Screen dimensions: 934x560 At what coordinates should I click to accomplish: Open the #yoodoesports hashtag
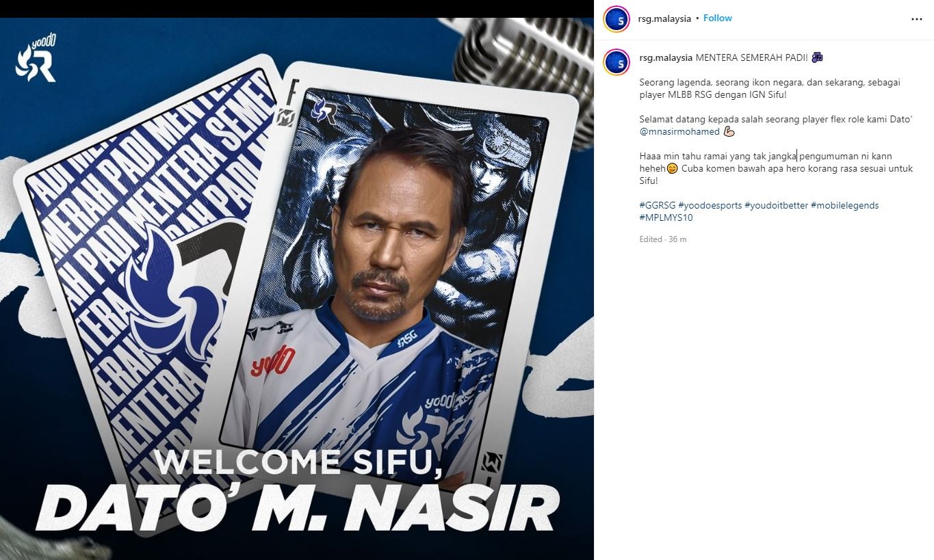coord(710,205)
